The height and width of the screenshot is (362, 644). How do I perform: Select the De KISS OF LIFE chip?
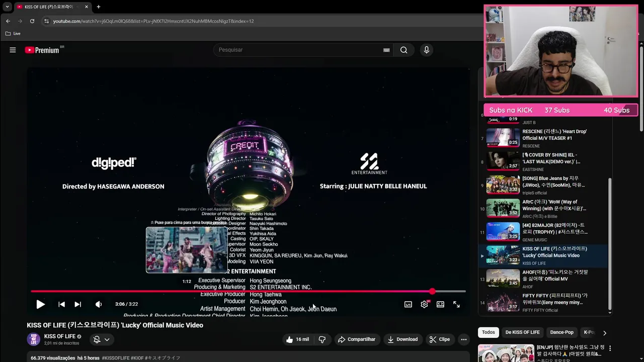pos(522,332)
